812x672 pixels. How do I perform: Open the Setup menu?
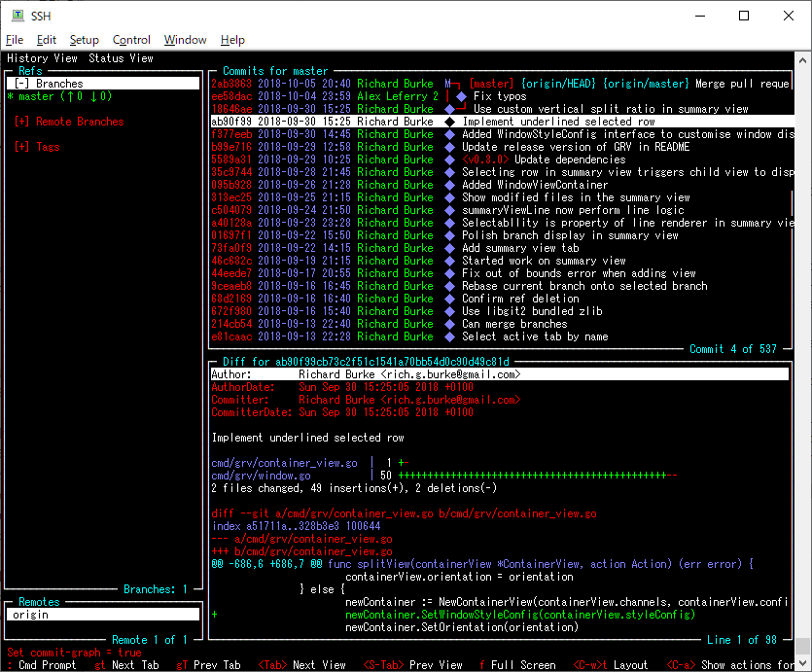coord(84,40)
